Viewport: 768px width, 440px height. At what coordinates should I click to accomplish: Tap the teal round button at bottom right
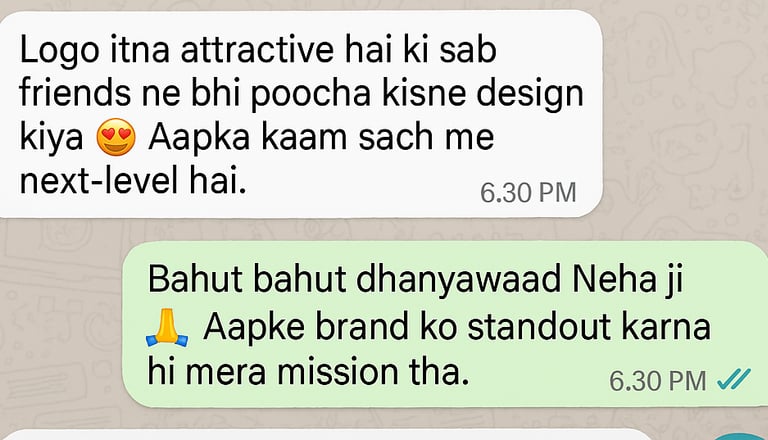pos(741,436)
